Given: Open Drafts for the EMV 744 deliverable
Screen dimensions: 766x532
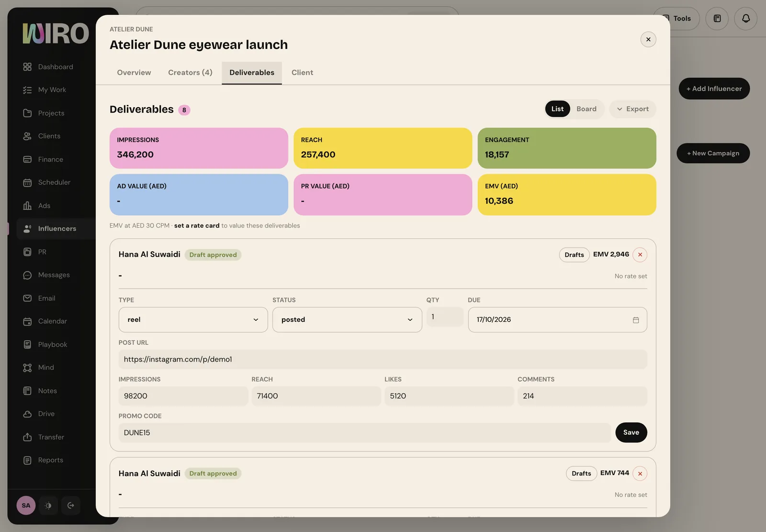Looking at the screenshot, I should [x=581, y=474].
